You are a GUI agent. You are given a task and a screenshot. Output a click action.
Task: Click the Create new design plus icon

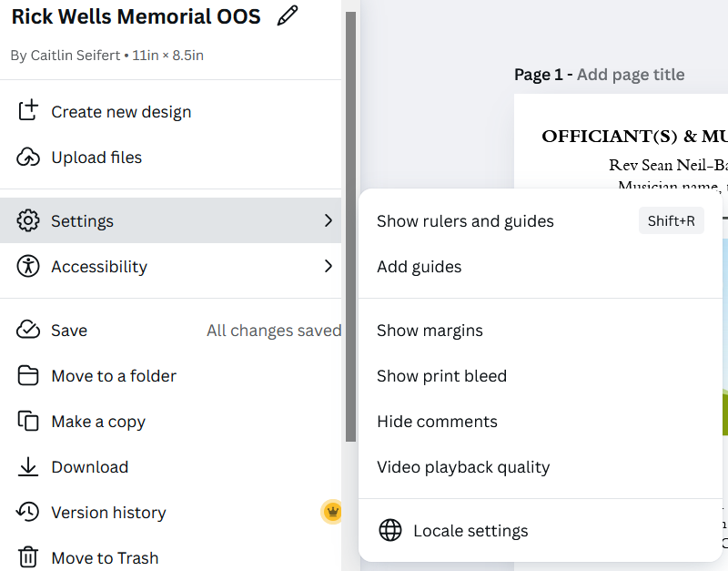click(x=28, y=111)
